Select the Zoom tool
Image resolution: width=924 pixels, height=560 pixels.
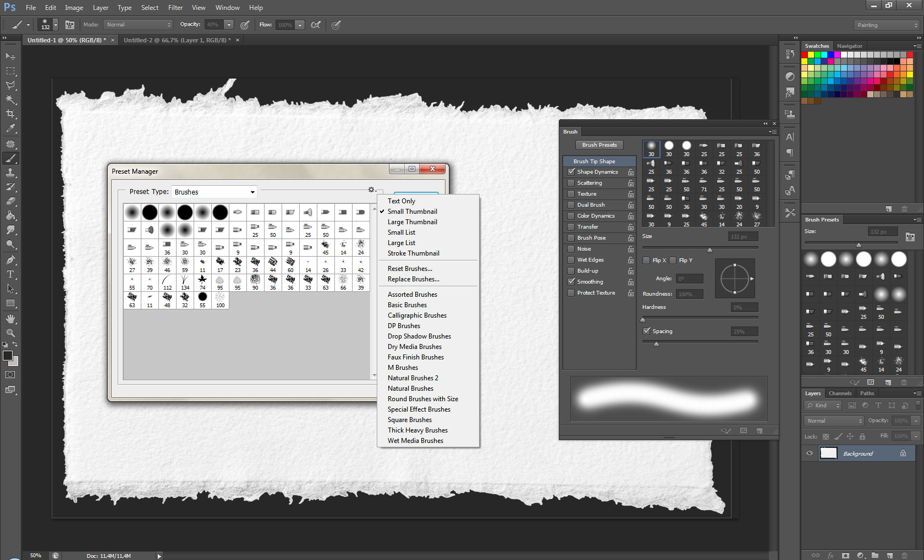pos(10,333)
